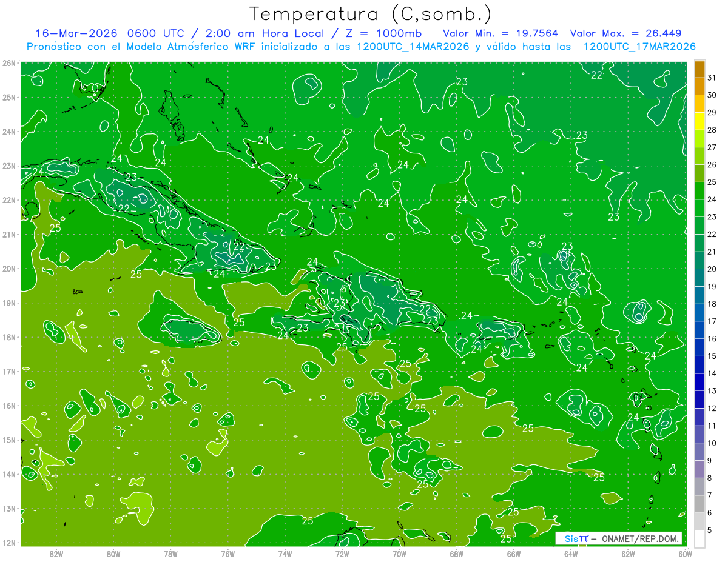Screen dimensions: 728x562
Task: Click the colorbar label 21
Action: (712, 252)
